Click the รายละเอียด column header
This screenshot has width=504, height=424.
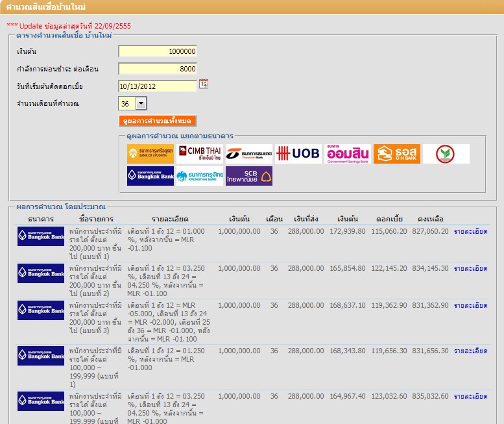(170, 219)
